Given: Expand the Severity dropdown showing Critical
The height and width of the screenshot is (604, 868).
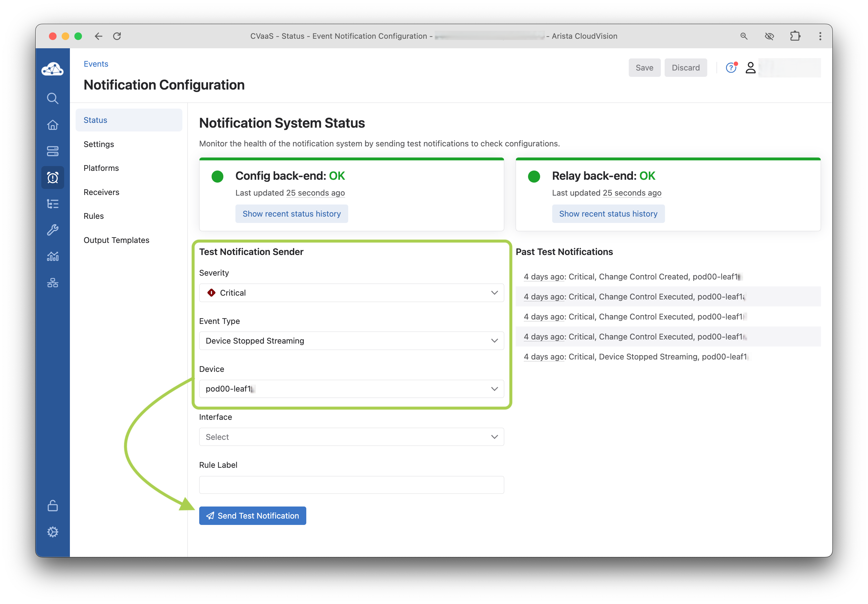Looking at the screenshot, I should pyautogui.click(x=351, y=293).
